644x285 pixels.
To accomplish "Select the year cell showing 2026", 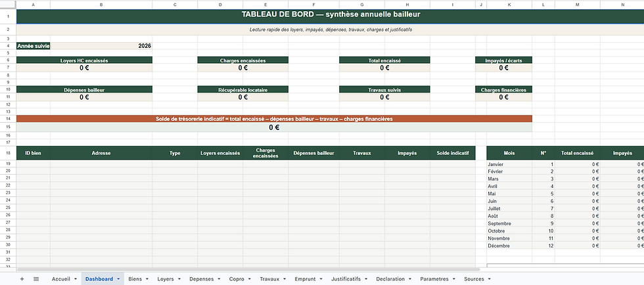I will (101, 46).
